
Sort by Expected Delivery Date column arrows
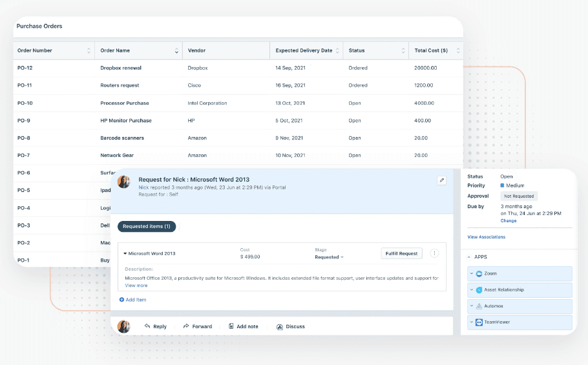click(x=337, y=50)
